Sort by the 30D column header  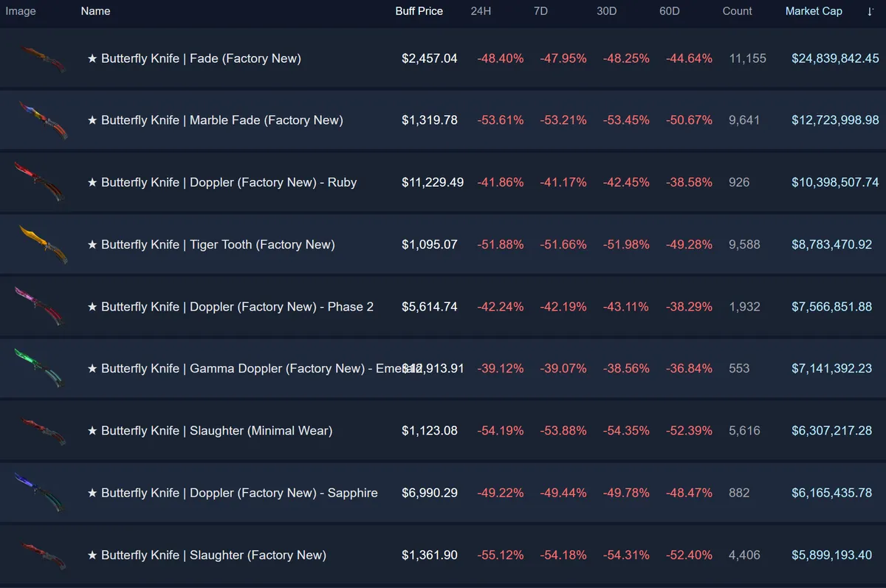click(606, 12)
